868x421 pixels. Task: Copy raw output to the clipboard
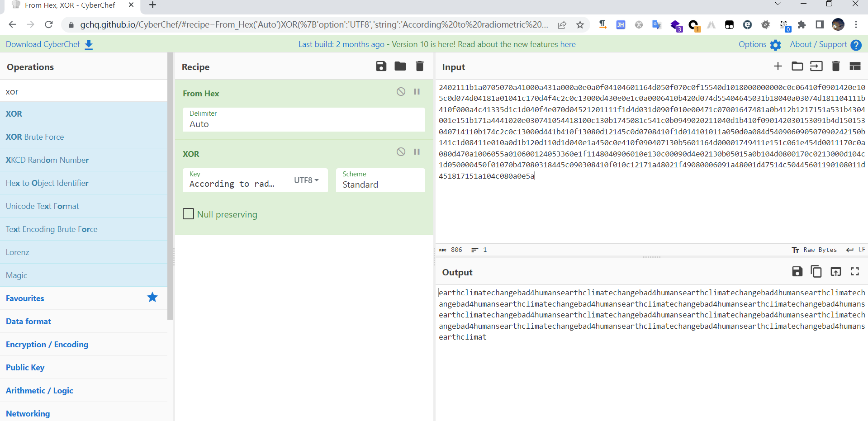[x=816, y=271]
